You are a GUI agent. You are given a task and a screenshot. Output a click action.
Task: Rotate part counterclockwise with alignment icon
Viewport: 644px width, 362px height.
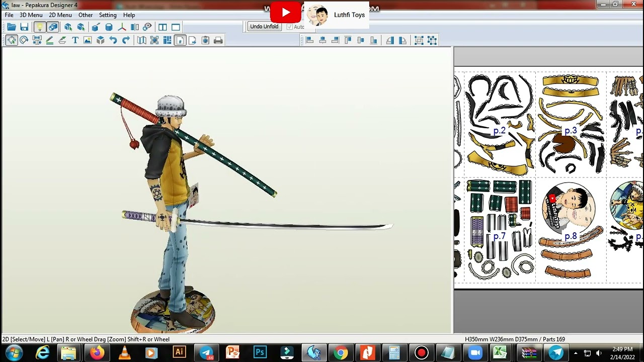pyautogui.click(x=389, y=40)
